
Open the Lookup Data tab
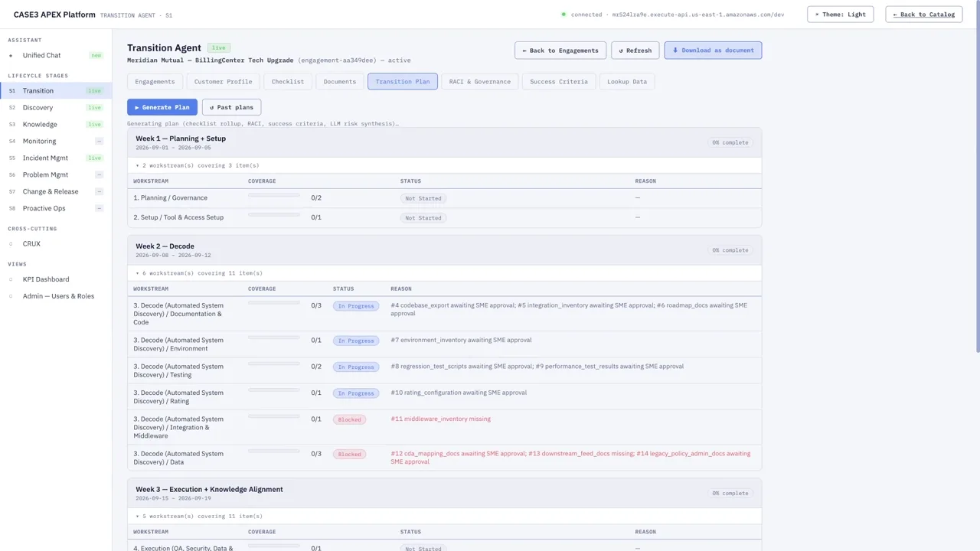[x=627, y=81]
